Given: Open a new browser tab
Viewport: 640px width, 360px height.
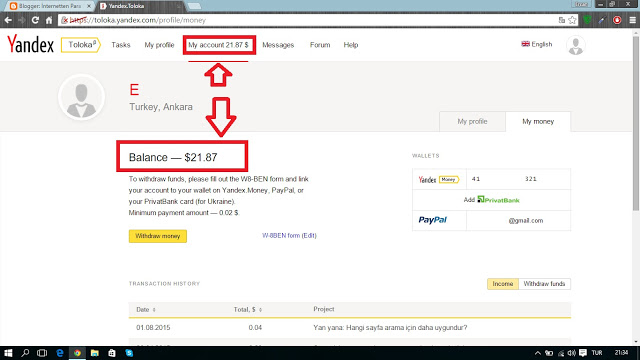Looking at the screenshot, I should (194, 6).
